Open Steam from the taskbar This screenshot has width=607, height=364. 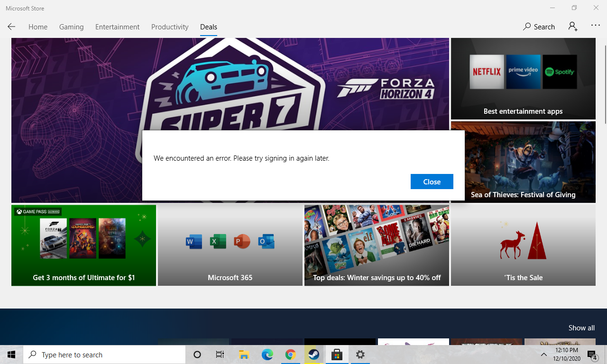(313, 354)
